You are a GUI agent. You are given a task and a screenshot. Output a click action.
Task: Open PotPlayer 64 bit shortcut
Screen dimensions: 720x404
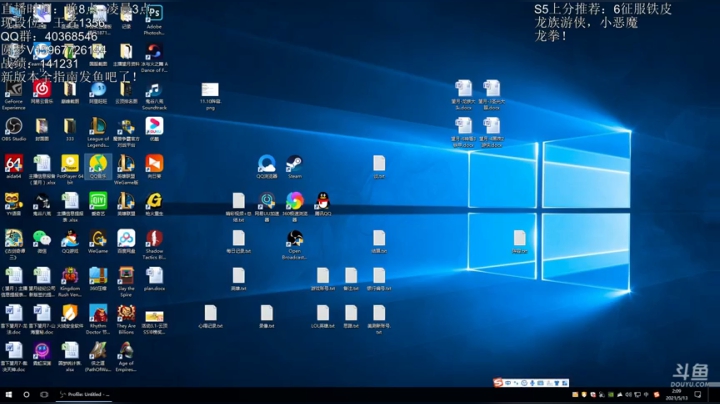click(70, 170)
